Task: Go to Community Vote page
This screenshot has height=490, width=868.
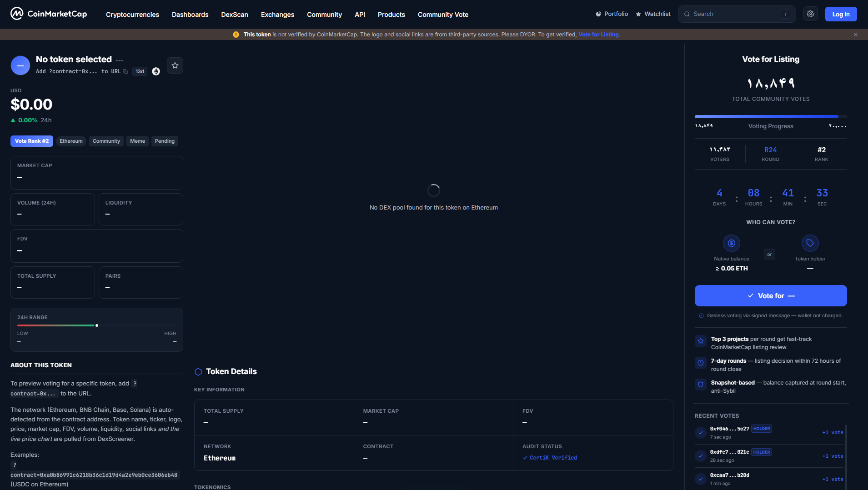Action: point(443,15)
